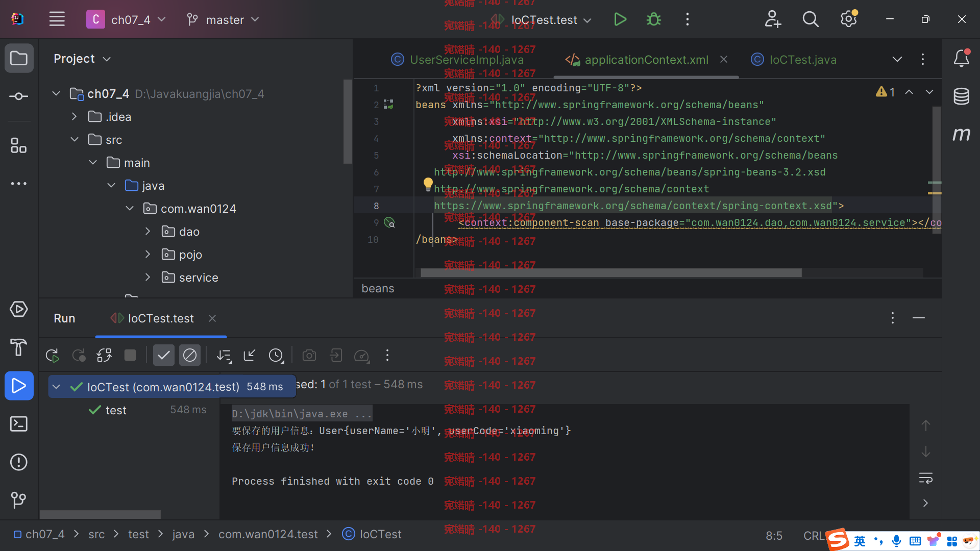Viewport: 980px width, 551px height.
Task: Click Rerun Failed Tests icon
Action: [79, 355]
